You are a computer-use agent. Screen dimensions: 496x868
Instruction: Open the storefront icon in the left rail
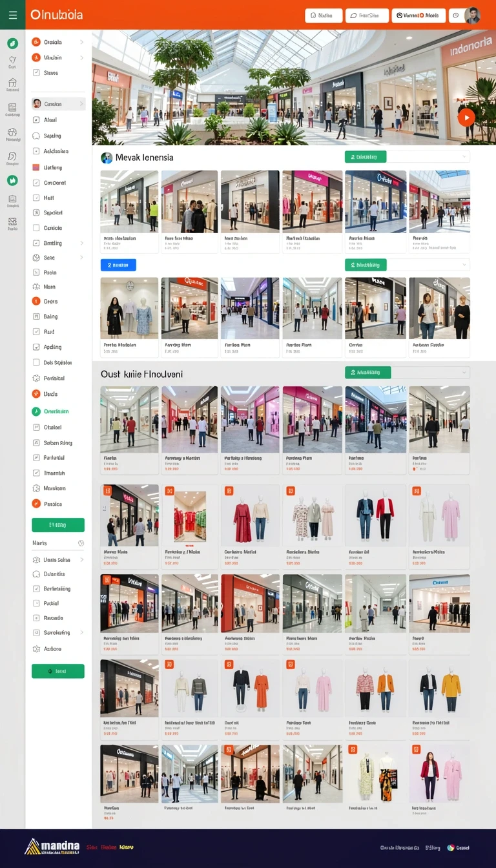(12, 83)
